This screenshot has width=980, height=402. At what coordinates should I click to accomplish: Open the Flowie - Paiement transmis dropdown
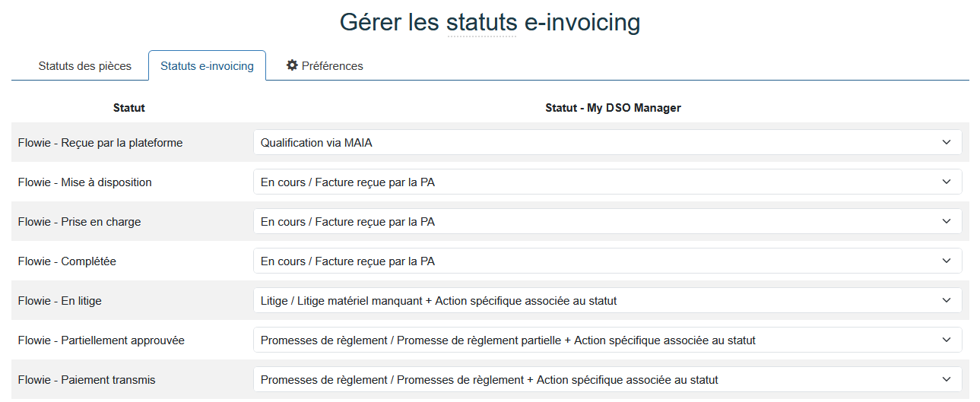click(607, 380)
